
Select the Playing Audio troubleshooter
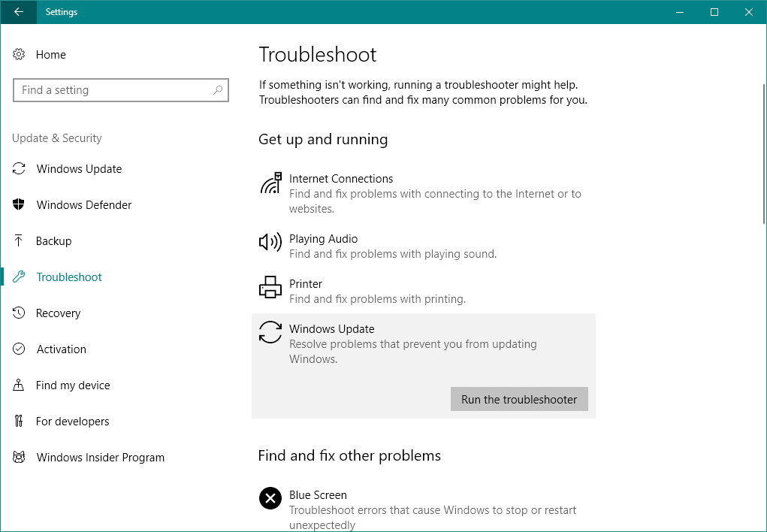[424, 246]
